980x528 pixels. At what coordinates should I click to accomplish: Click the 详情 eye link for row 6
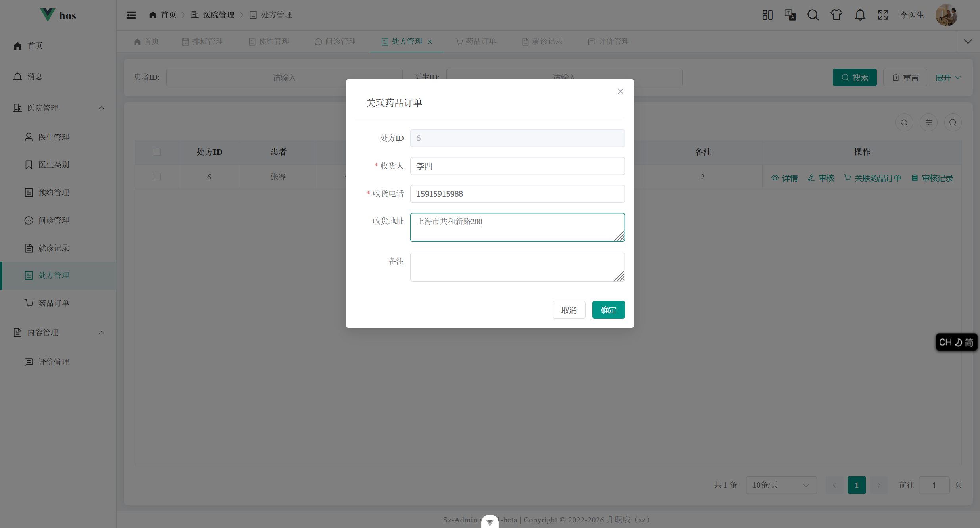point(784,178)
